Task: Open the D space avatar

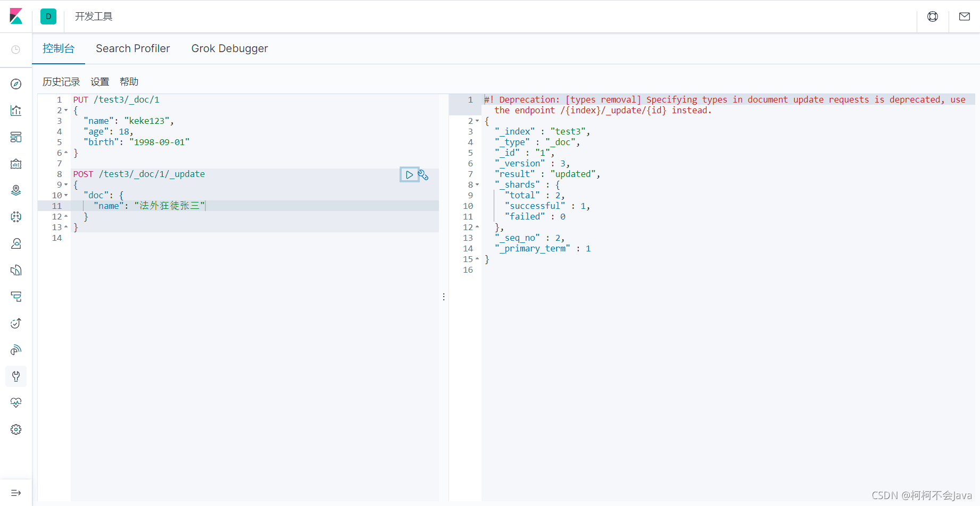Action: point(48,16)
